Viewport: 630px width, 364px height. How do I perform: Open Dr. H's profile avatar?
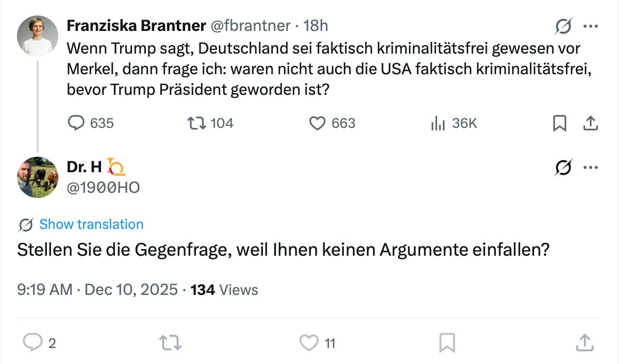click(x=38, y=177)
